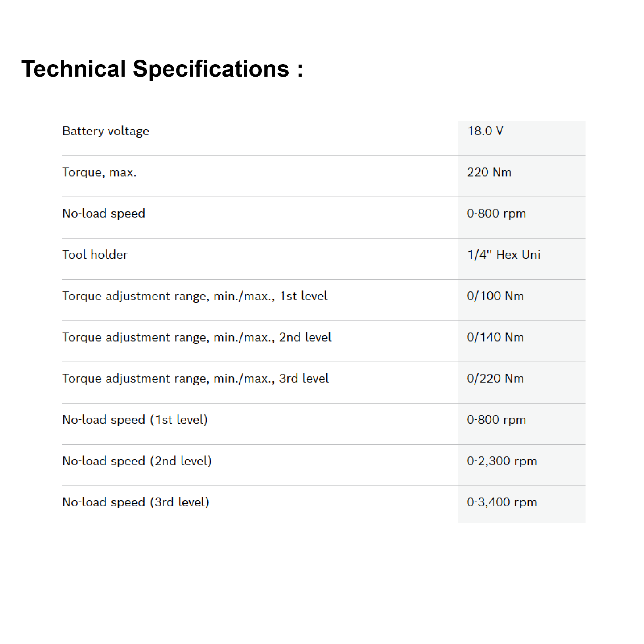
Task: Click Torque adjustment range 3rd level label
Action: (x=195, y=379)
